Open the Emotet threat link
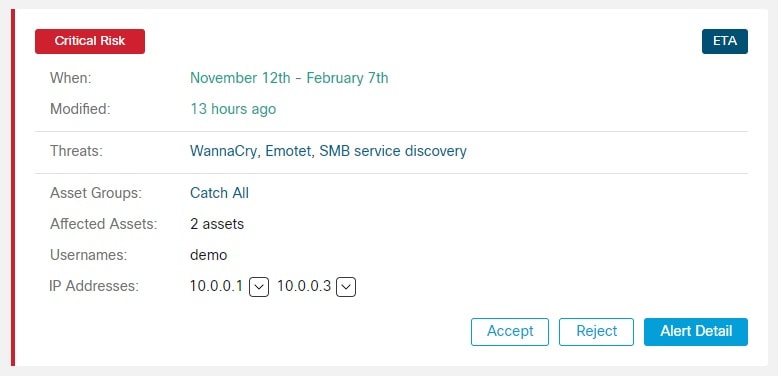This screenshot has height=377, width=780. coord(288,151)
